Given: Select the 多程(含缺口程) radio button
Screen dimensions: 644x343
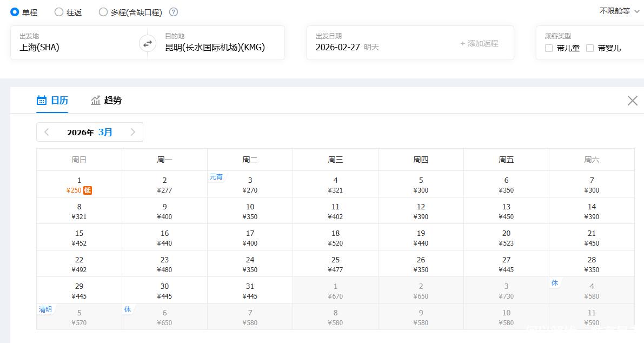Looking at the screenshot, I should pos(103,12).
